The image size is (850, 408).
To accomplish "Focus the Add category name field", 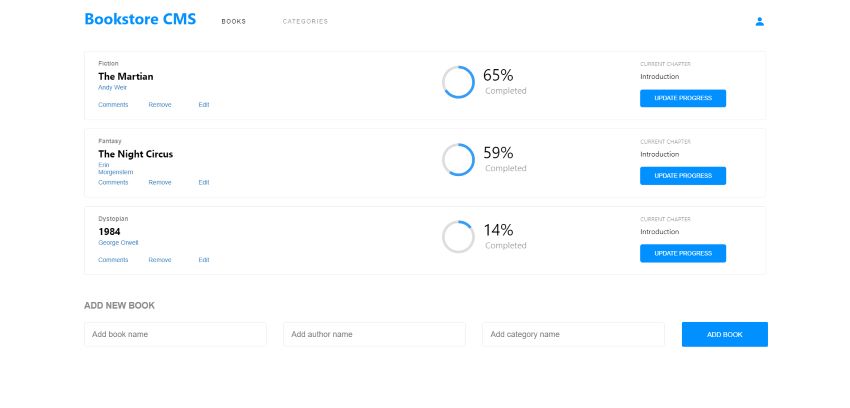I will (x=574, y=334).
